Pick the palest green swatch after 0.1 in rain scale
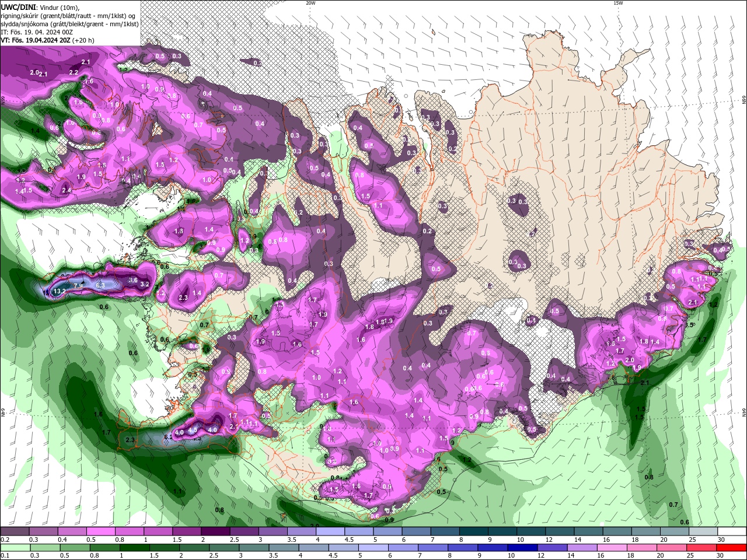Viewport: 747px width, 560px height. (x=15, y=548)
